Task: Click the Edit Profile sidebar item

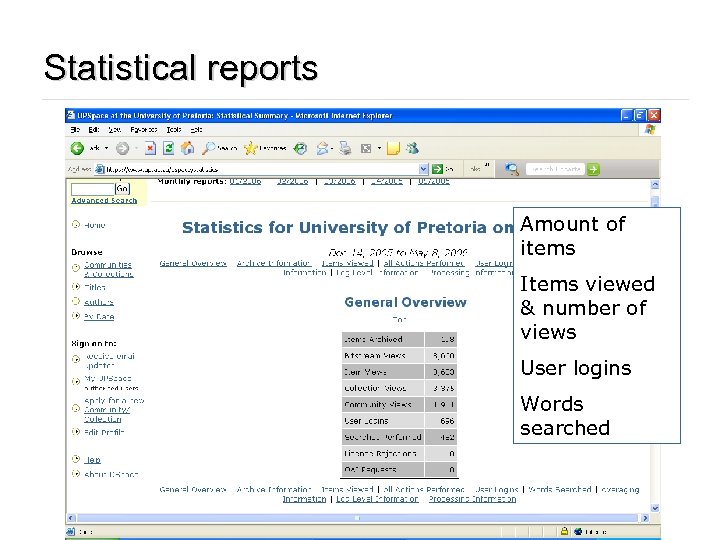Action: pyautogui.click(x=104, y=432)
